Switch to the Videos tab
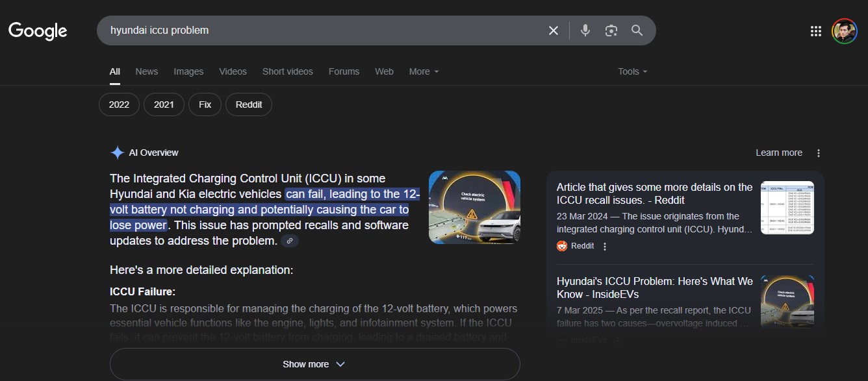 click(x=233, y=71)
